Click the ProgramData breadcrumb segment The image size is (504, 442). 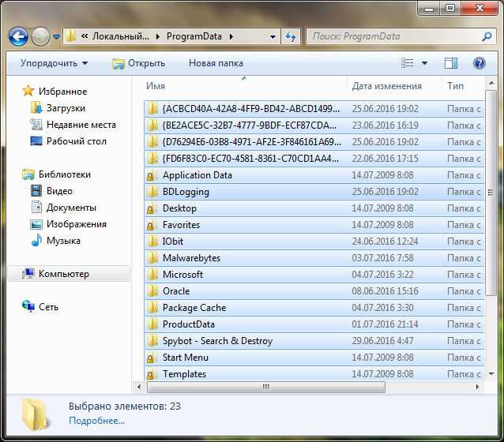coord(194,36)
